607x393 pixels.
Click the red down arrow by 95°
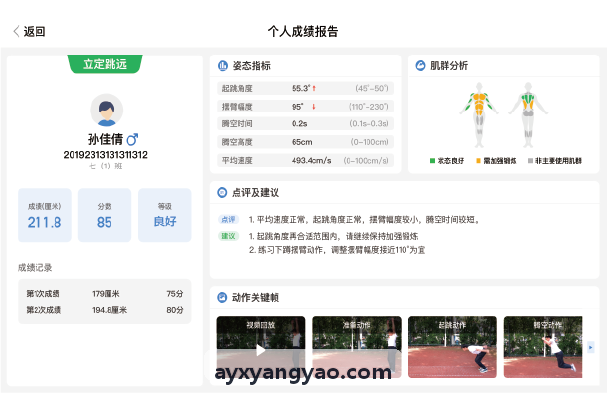coord(314,106)
